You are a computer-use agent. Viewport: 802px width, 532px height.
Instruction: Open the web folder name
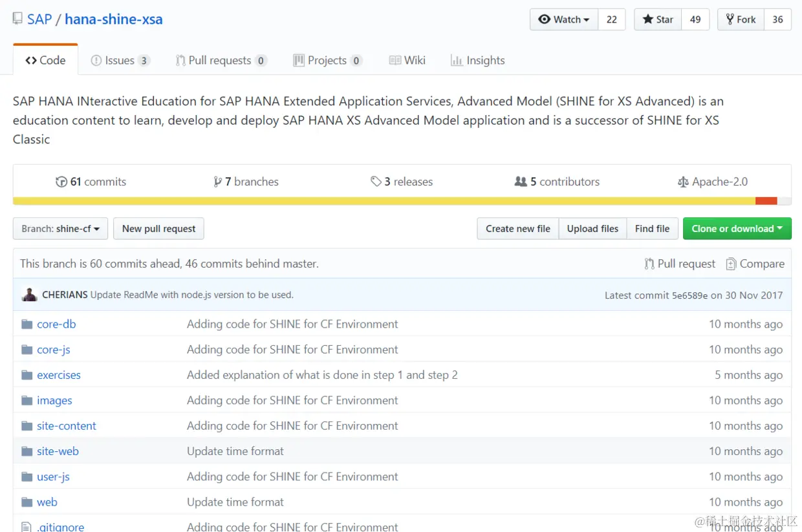(x=47, y=502)
